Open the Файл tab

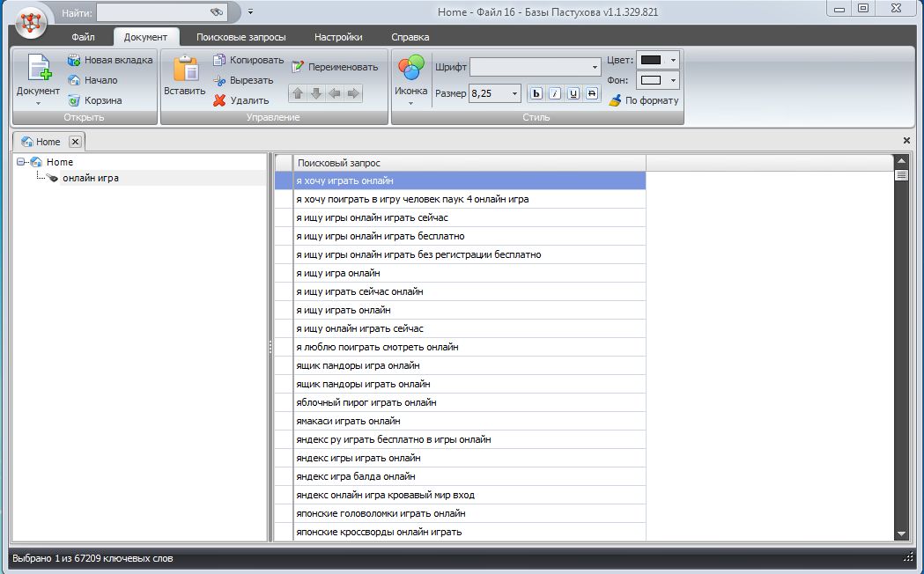(83, 36)
